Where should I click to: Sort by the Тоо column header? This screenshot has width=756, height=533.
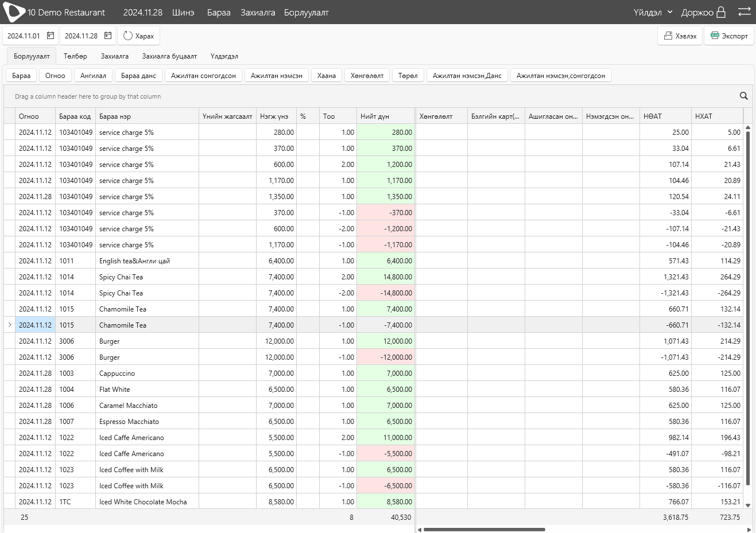click(x=338, y=116)
